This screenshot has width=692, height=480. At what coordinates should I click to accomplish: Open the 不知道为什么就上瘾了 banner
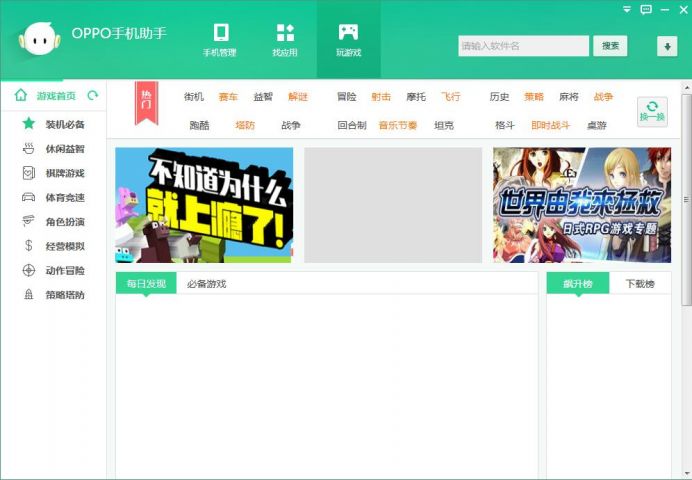click(x=204, y=205)
